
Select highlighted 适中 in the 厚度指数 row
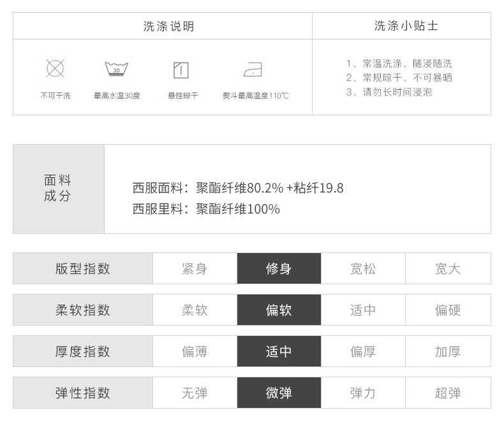(279, 351)
